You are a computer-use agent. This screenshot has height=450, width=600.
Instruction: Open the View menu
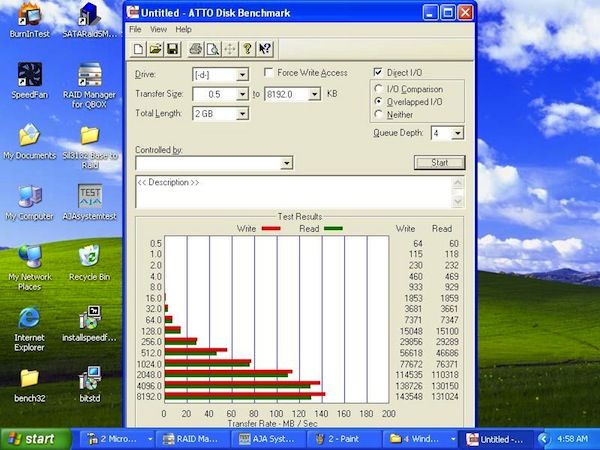(158, 29)
